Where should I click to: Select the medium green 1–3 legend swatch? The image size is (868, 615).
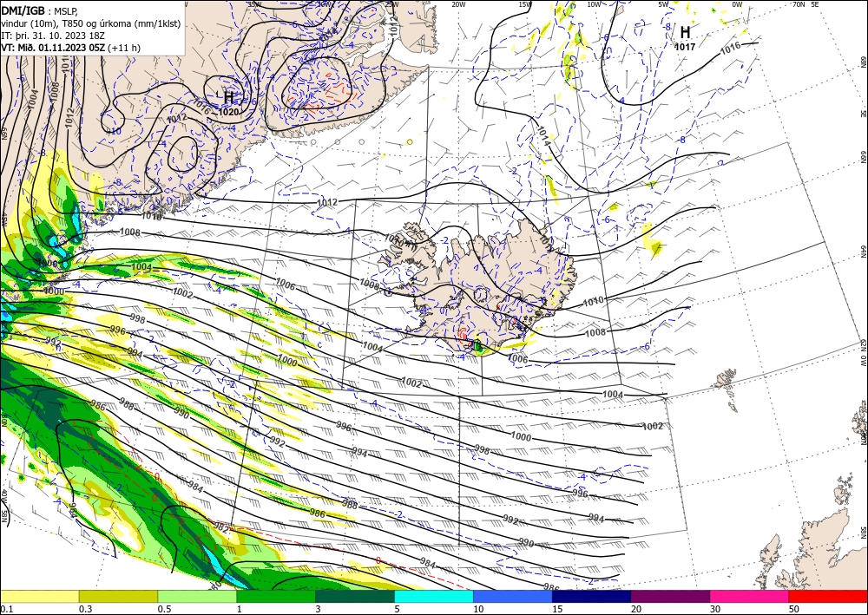[x=276, y=596]
